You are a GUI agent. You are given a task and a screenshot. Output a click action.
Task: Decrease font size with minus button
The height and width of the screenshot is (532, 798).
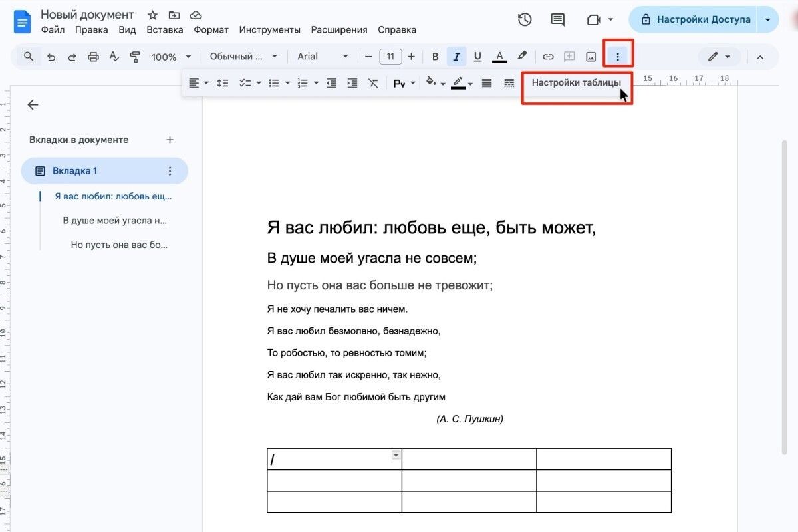tap(368, 57)
